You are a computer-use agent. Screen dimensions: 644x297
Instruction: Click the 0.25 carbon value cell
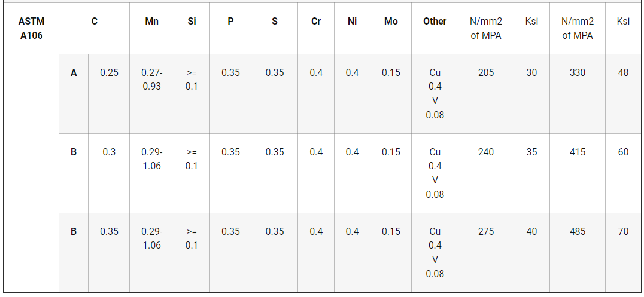point(109,72)
